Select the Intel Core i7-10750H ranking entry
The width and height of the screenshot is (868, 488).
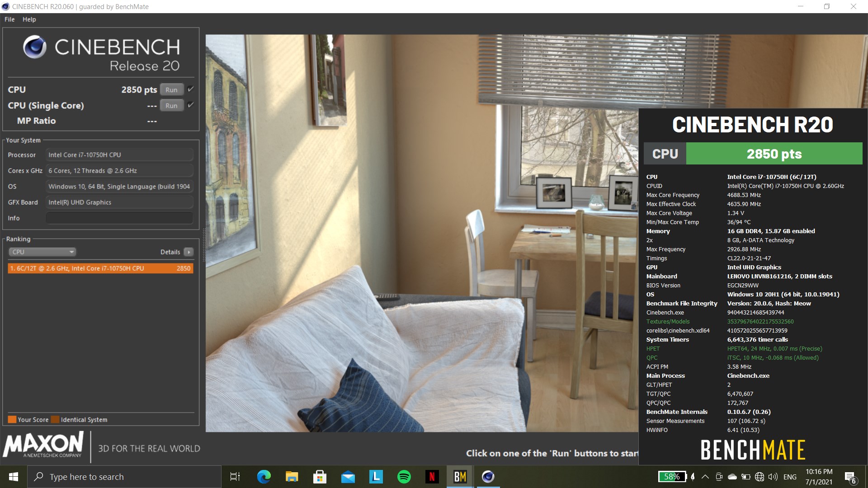100,268
